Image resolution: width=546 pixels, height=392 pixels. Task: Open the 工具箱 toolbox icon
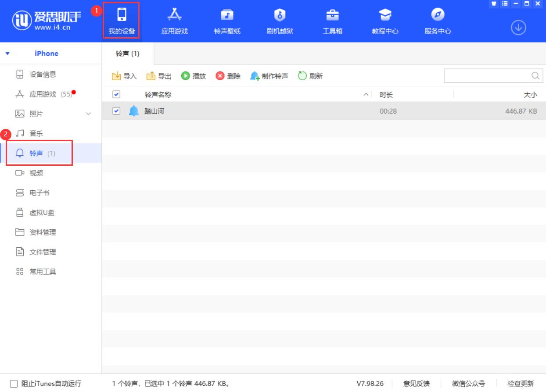point(332,21)
